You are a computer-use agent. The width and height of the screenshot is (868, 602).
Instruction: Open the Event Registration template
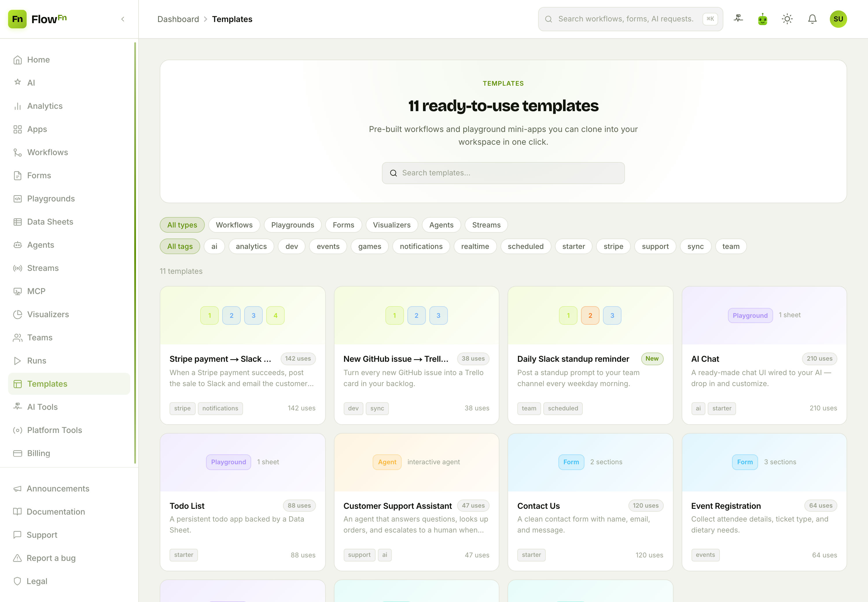click(764, 502)
